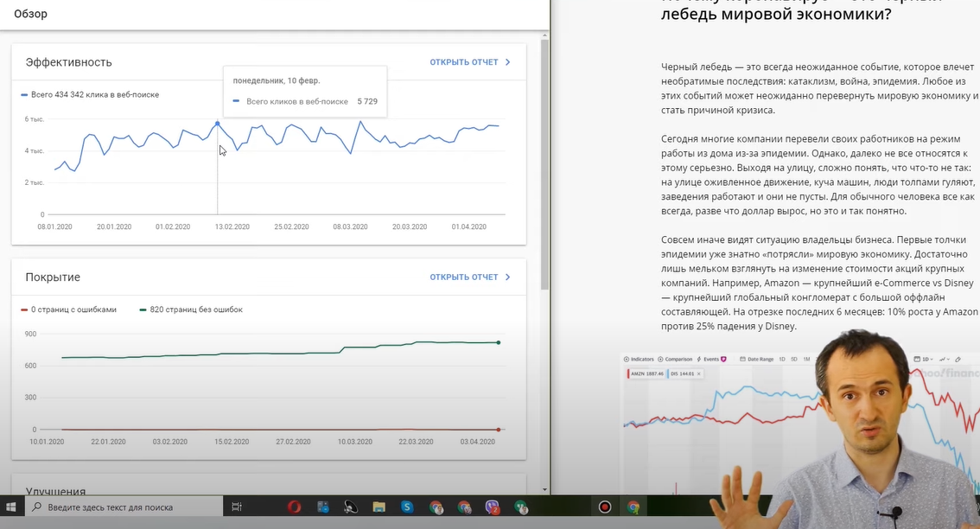Click the Покрытие card title
This screenshot has width=980, height=529.
[53, 277]
